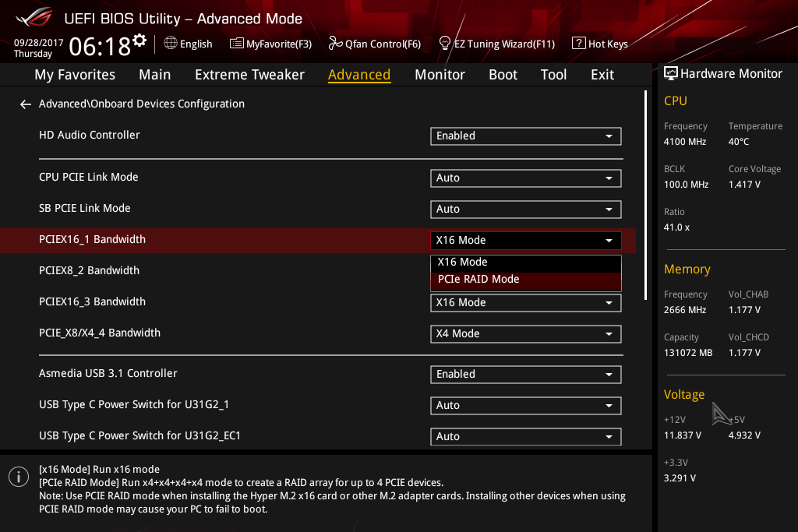Open SB PCIE Link Mode dropdown

[x=526, y=209]
